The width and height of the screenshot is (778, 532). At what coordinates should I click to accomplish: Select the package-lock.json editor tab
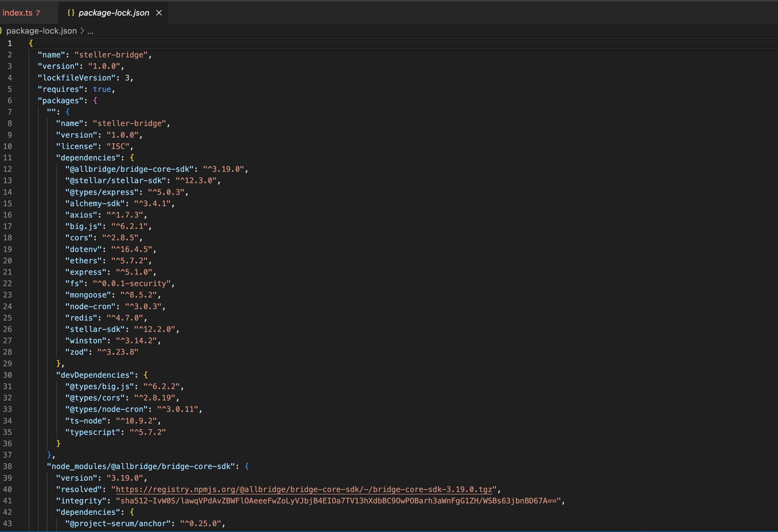point(114,13)
